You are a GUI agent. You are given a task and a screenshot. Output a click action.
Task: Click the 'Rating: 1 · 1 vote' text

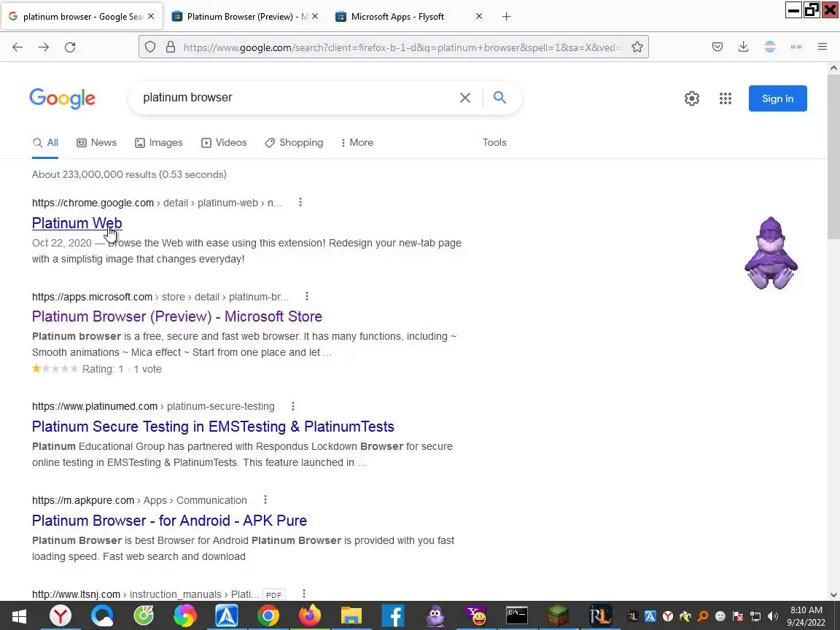click(x=122, y=369)
